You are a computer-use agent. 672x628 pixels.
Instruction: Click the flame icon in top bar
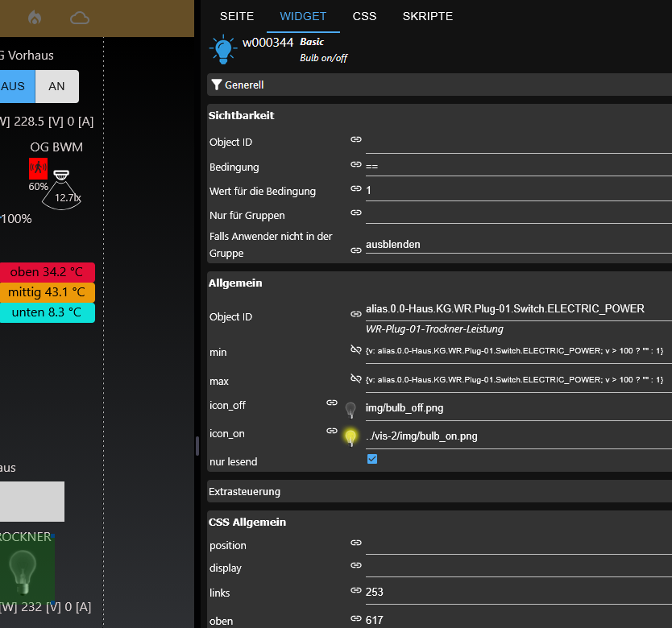pos(35,17)
